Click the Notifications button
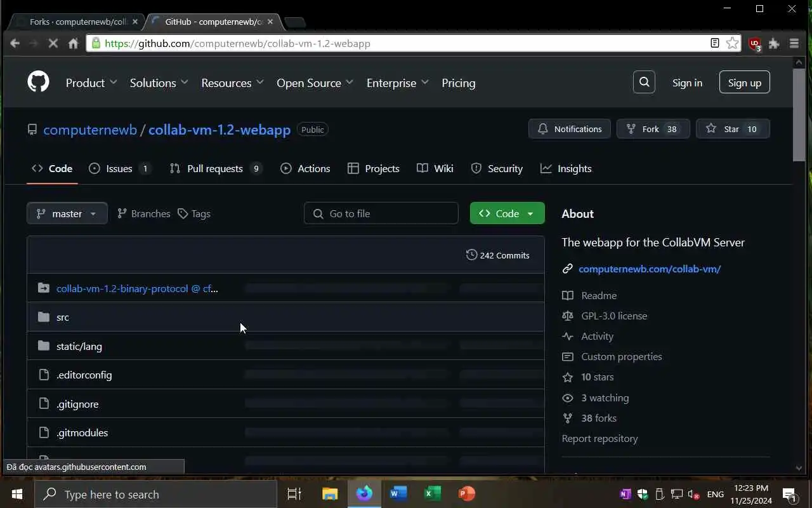 570,129
